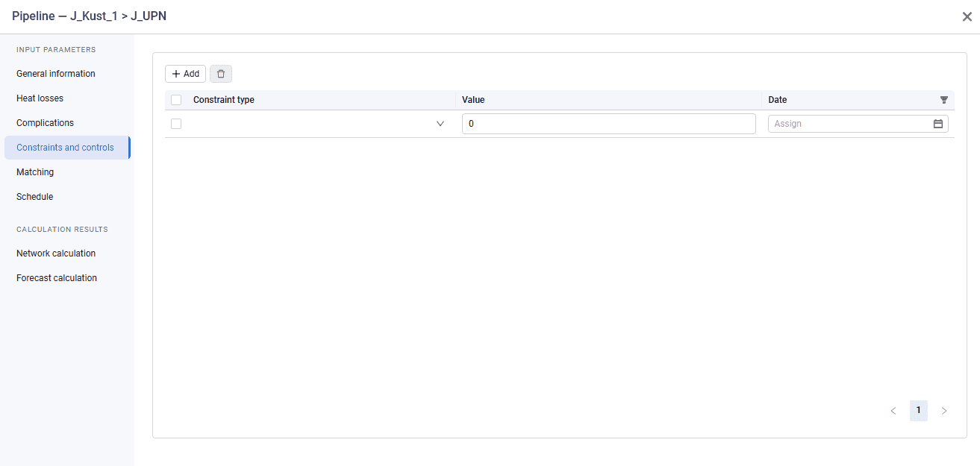Open the calendar picker in Date field
This screenshot has width=980, height=466.
point(938,124)
